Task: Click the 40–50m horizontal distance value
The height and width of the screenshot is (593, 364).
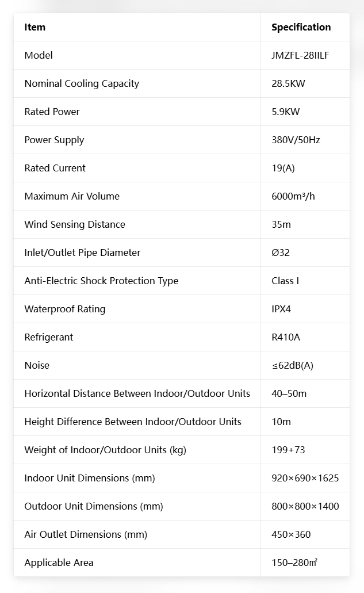Action: tap(289, 393)
